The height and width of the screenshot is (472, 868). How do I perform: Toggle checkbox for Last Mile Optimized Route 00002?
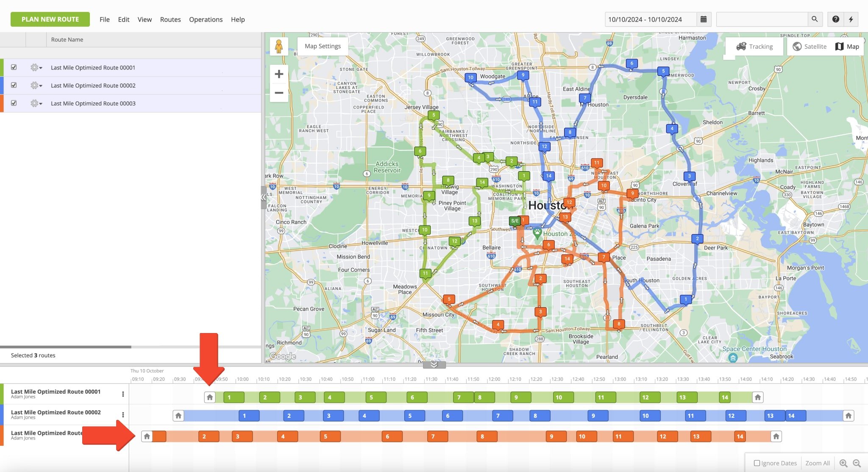[14, 86]
